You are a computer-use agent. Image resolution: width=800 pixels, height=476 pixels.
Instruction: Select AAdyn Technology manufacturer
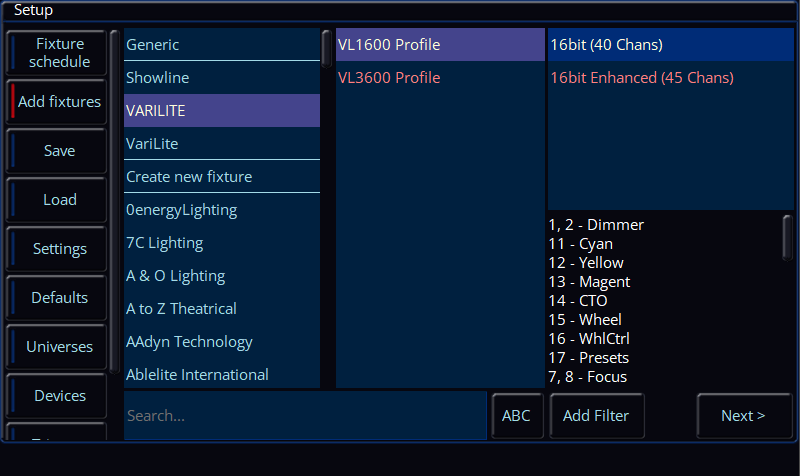222,342
